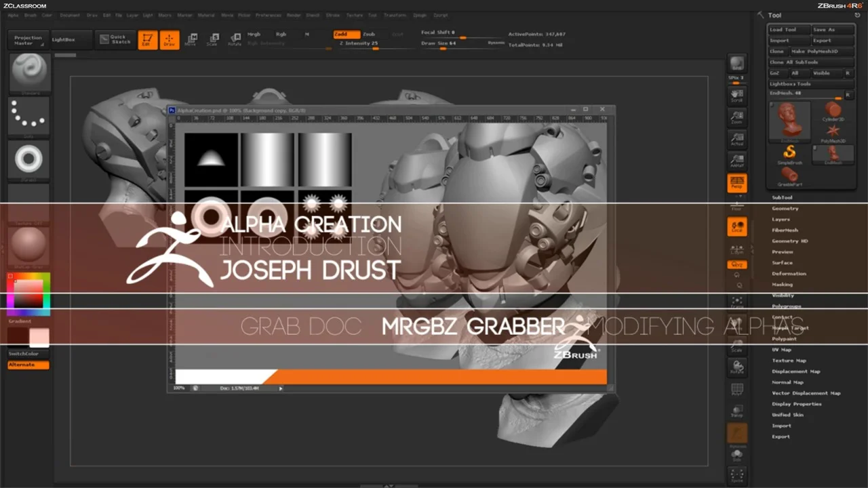Image resolution: width=868 pixels, height=488 pixels.
Task: Select the SimpleBrush tool
Action: (789, 155)
